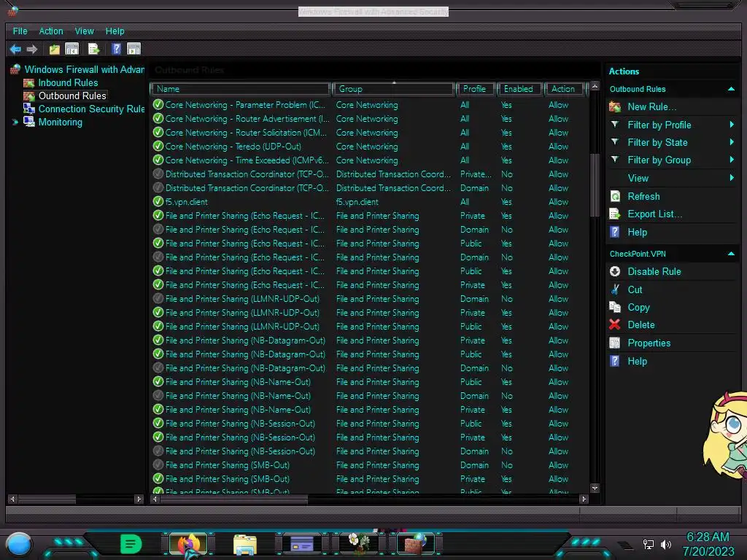Click the rules list scroll-down arrow
The height and width of the screenshot is (560, 747).
[x=595, y=488]
